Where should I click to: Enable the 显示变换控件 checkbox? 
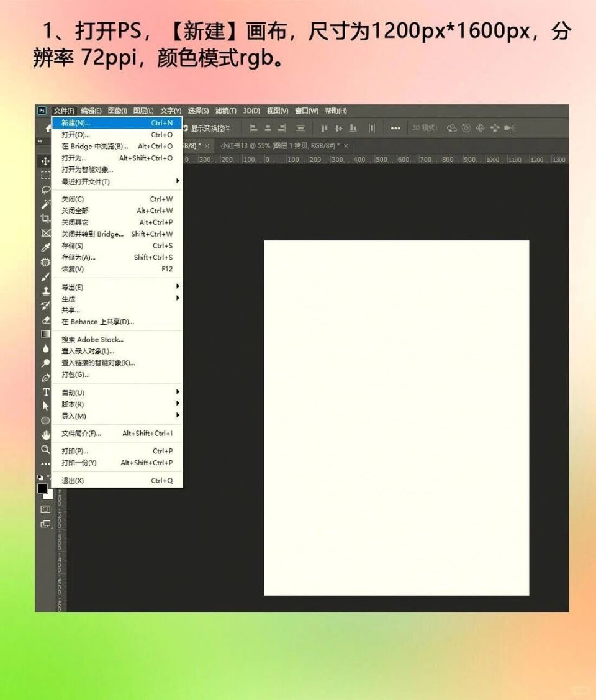pos(186,128)
